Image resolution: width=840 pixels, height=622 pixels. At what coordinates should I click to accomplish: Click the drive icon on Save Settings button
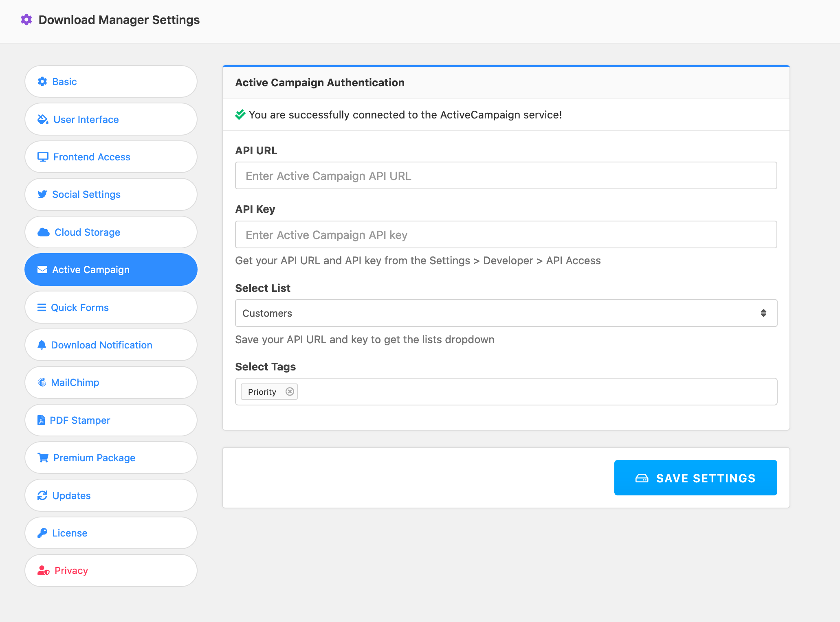(642, 478)
